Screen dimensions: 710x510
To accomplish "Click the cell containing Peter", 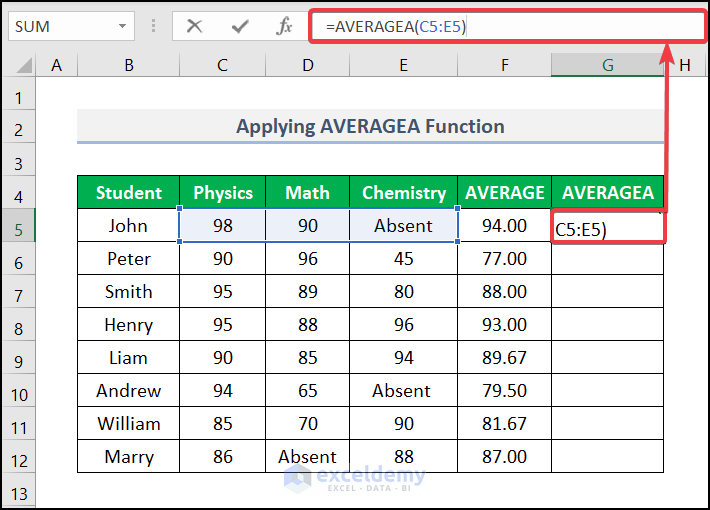I will (129, 258).
